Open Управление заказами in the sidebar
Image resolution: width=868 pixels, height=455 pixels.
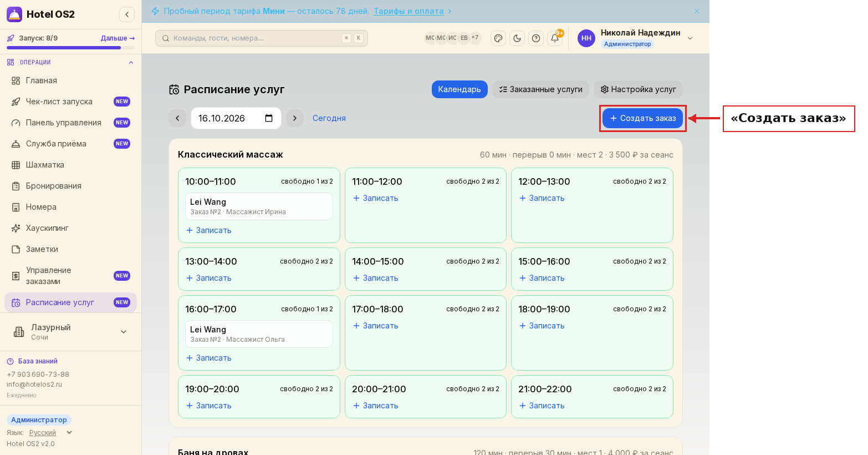pos(70,276)
